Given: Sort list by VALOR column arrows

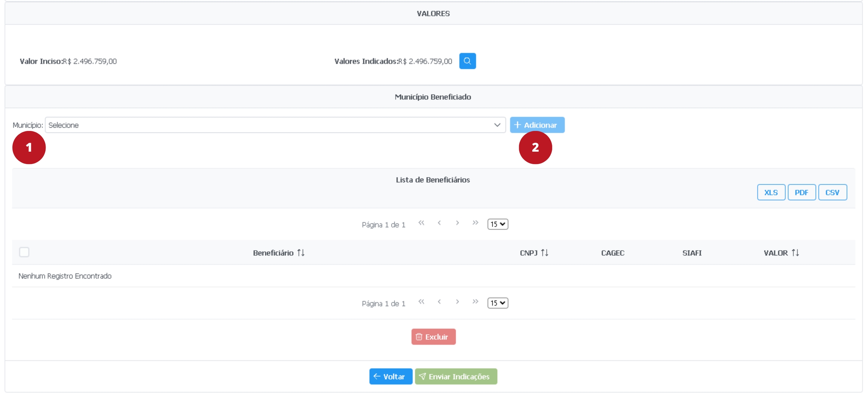Looking at the screenshot, I should pos(795,253).
